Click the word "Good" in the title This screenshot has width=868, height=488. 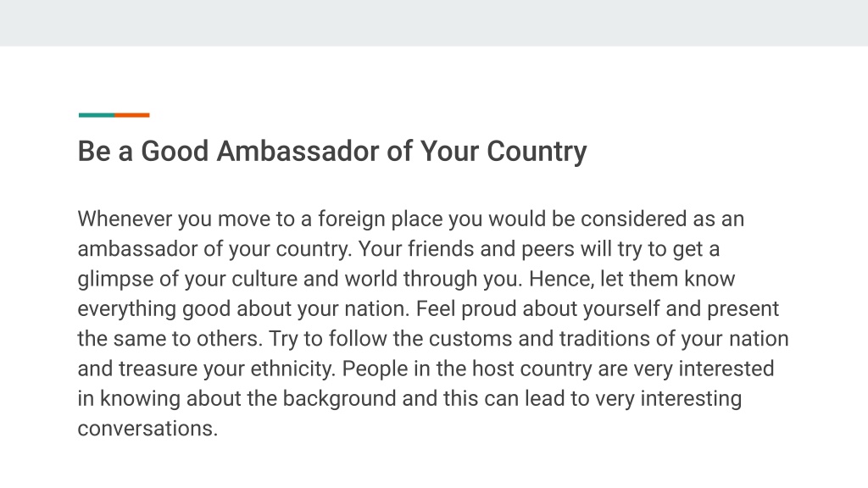click(175, 152)
